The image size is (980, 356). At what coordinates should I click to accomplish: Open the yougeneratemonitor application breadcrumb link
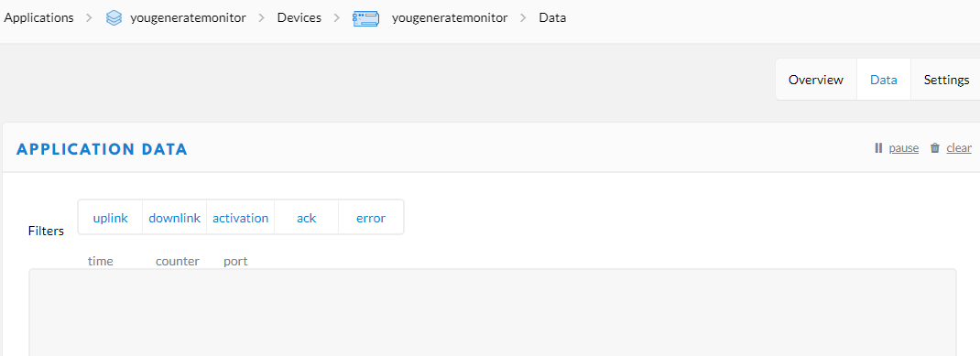coord(188,18)
